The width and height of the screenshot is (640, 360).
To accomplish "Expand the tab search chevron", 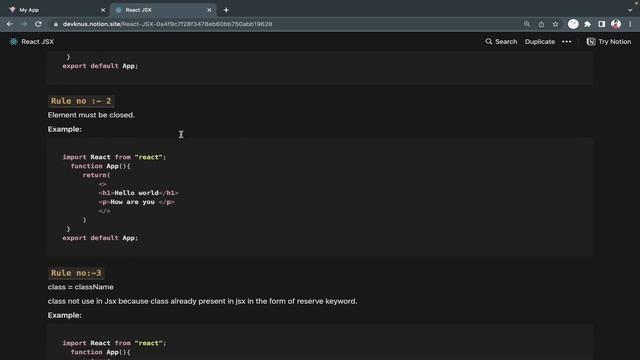I will point(630,10).
